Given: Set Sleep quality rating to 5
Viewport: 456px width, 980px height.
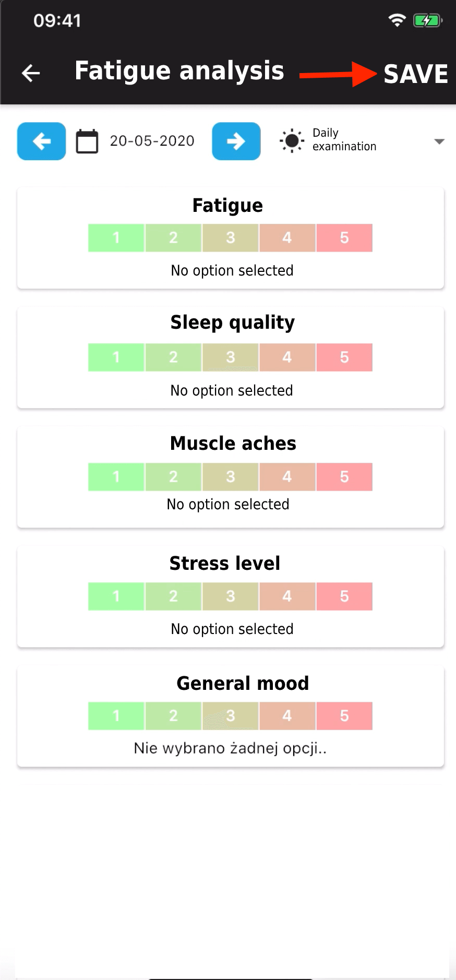Looking at the screenshot, I should [344, 357].
